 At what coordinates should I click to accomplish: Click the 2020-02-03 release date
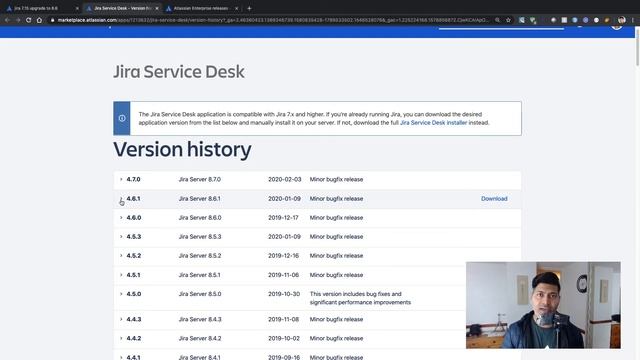click(x=284, y=179)
